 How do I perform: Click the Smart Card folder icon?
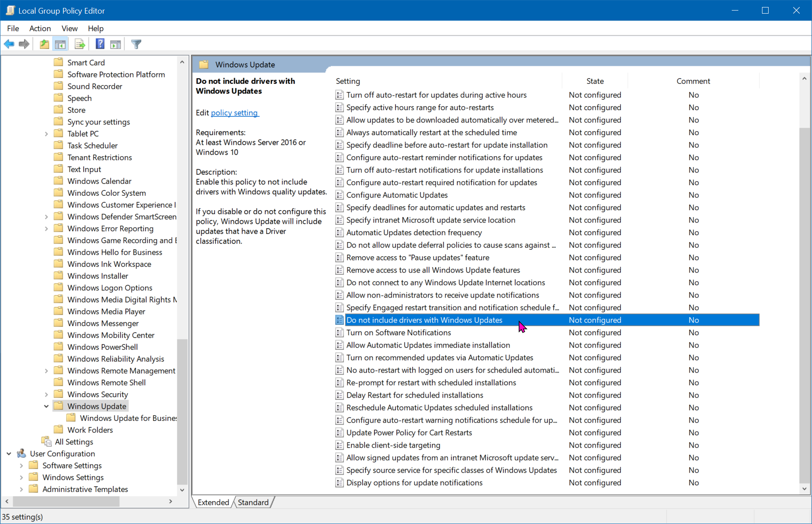[58, 62]
